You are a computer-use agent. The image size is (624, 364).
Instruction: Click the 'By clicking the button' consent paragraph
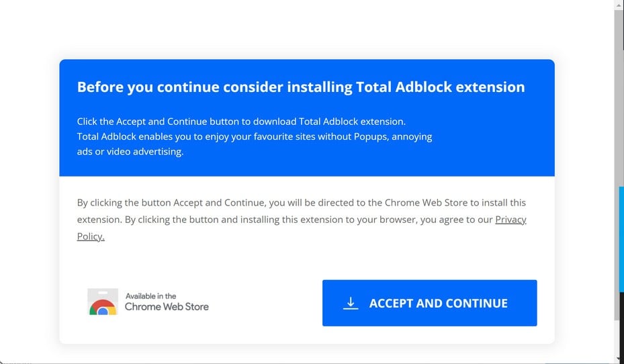click(301, 202)
